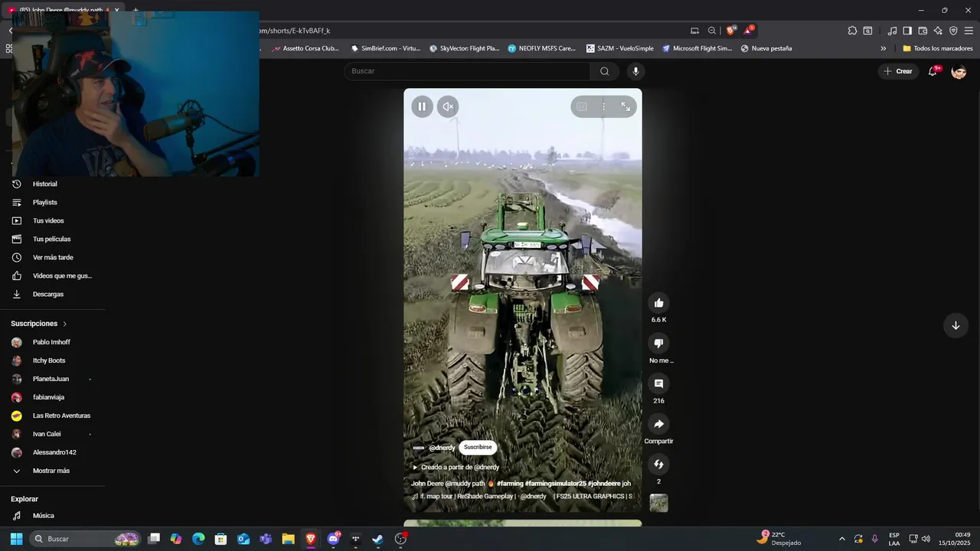
Task: Open YouTube notifications bell
Action: tap(933, 71)
